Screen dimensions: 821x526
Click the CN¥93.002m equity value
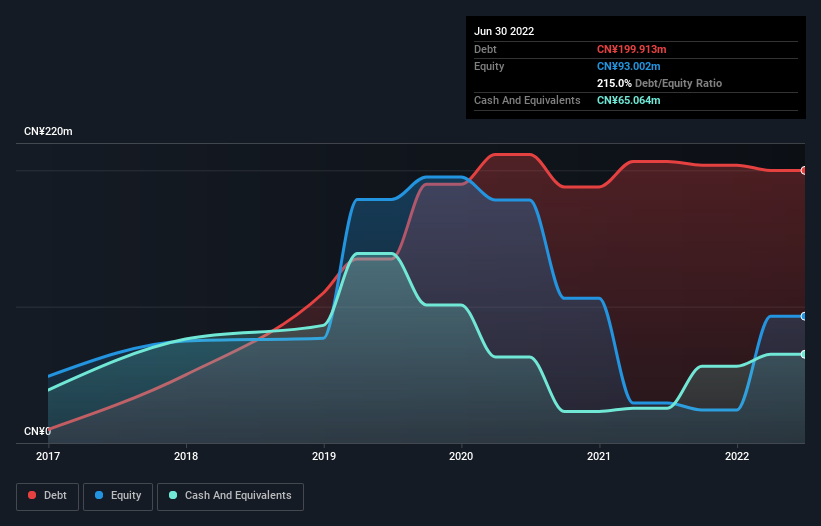pos(628,66)
